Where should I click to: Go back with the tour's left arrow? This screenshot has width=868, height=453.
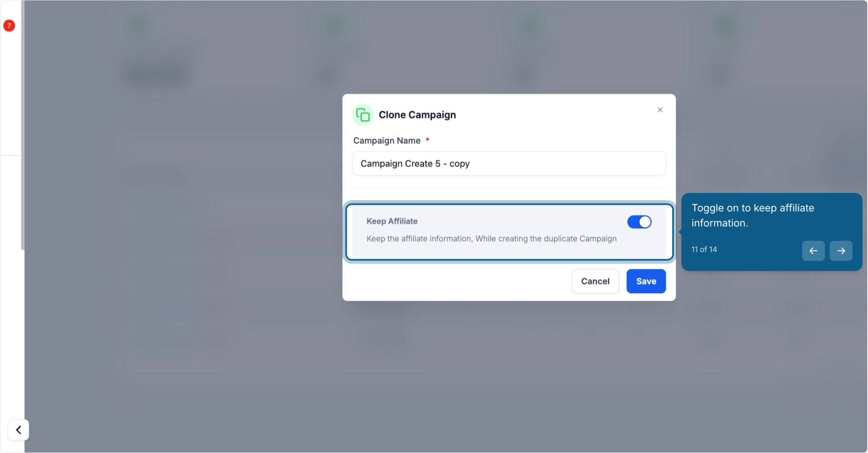click(x=813, y=251)
